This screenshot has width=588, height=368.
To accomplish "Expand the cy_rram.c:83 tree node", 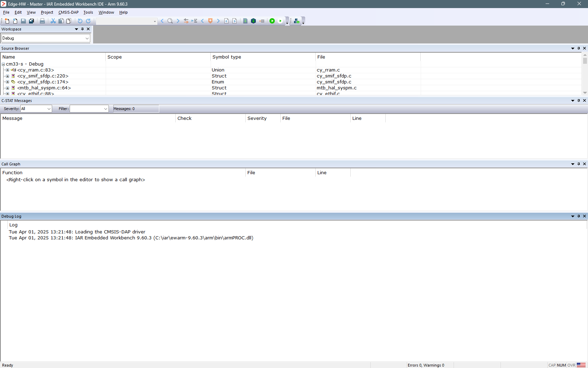I will pos(7,70).
